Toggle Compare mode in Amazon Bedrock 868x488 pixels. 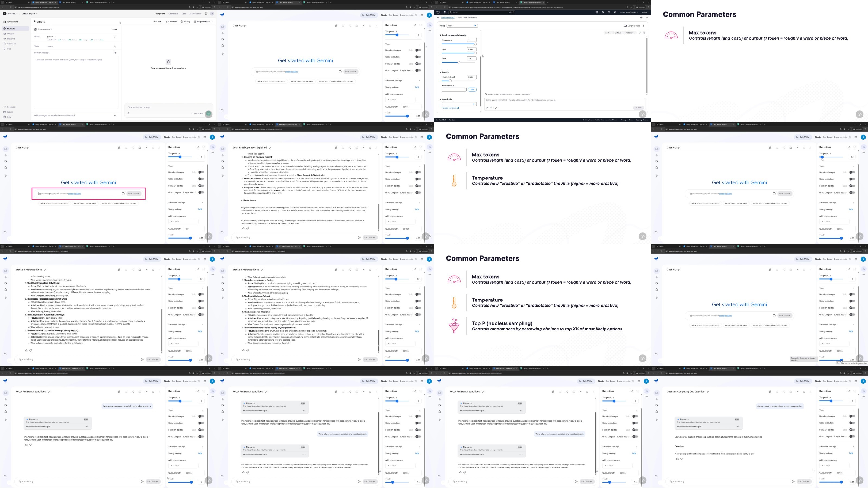(x=626, y=25)
